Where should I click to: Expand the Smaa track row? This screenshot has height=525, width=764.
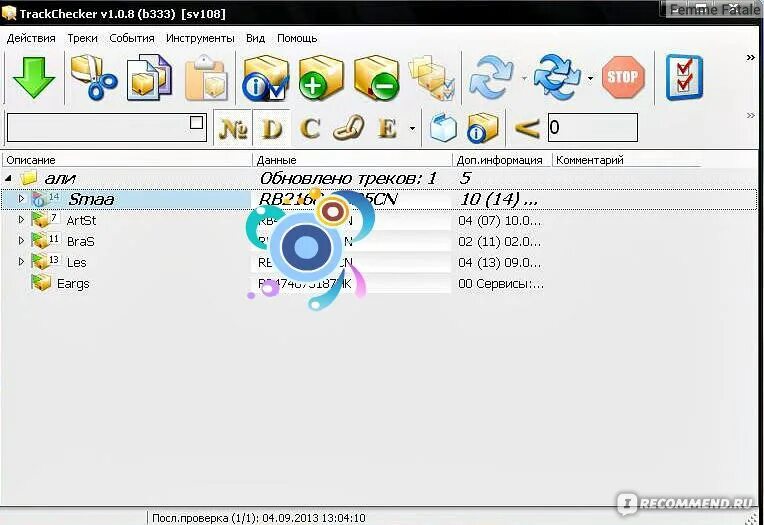click(x=21, y=199)
